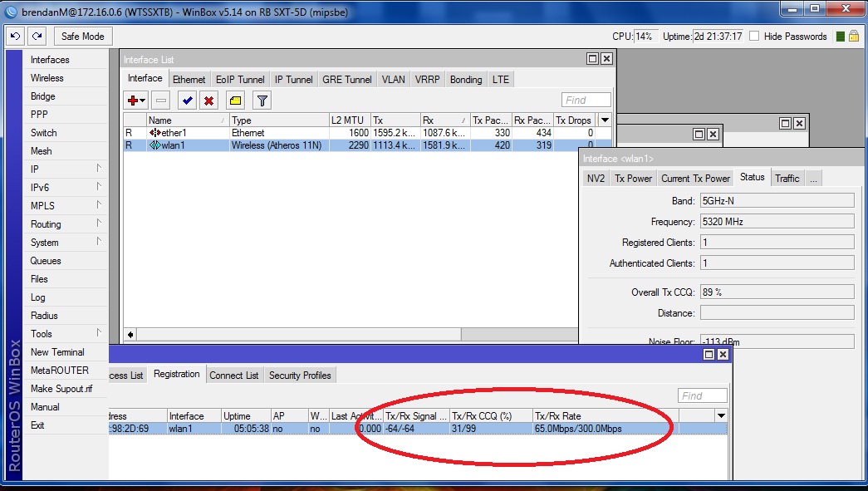Switch to the NV2 tab in wlan1 window

point(596,179)
